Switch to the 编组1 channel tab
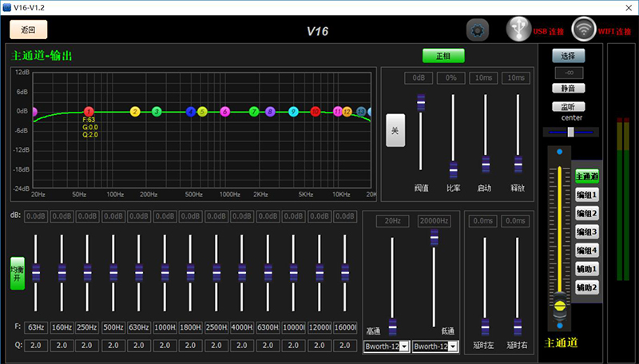The image size is (639, 364). pyautogui.click(x=587, y=195)
